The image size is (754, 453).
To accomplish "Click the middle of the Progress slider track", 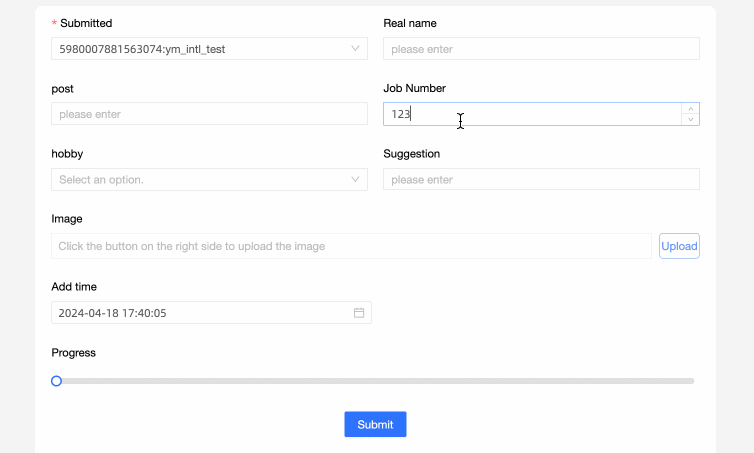I will pos(375,381).
